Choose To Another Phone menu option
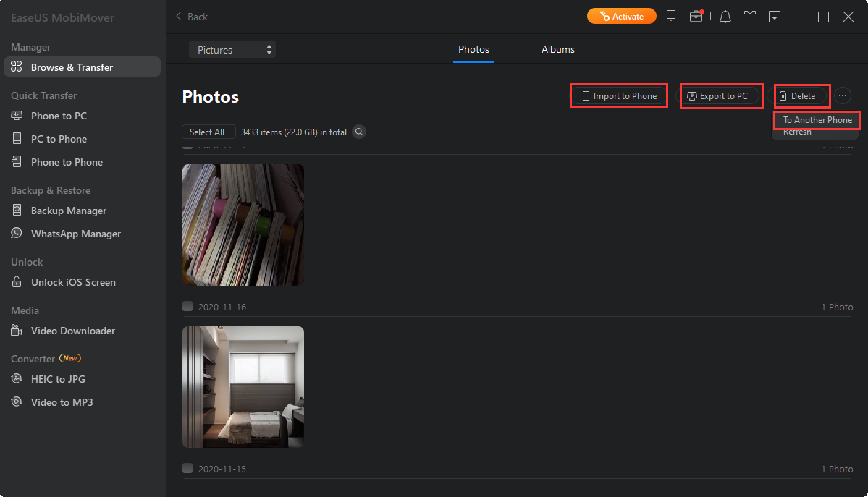 [817, 120]
